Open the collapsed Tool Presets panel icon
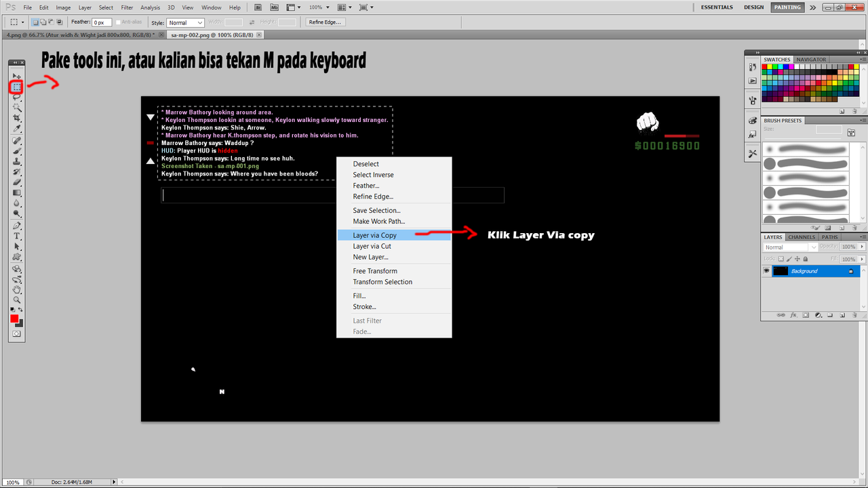This screenshot has height=488, width=868. (x=753, y=154)
